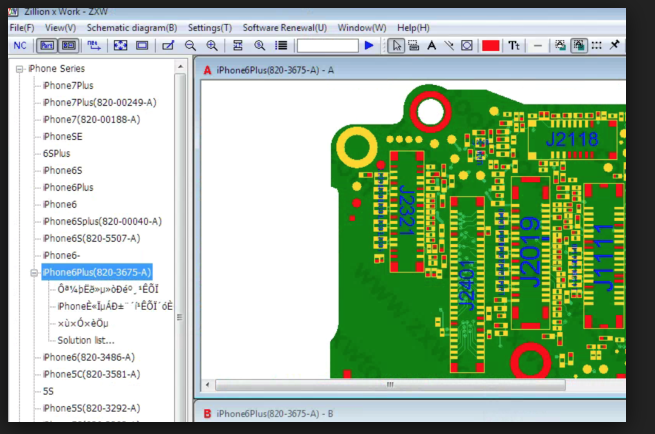Click the pin icon in toolbar
The image size is (655, 434).
tap(614, 46)
